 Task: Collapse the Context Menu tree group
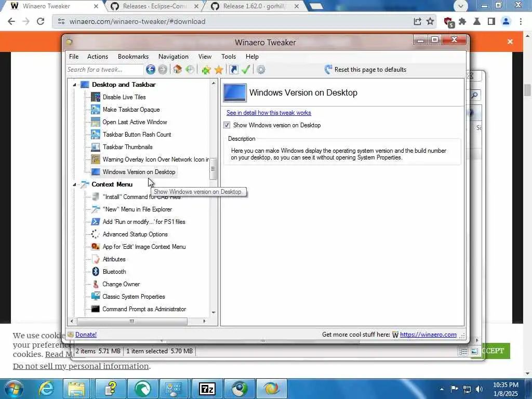pyautogui.click(x=74, y=184)
